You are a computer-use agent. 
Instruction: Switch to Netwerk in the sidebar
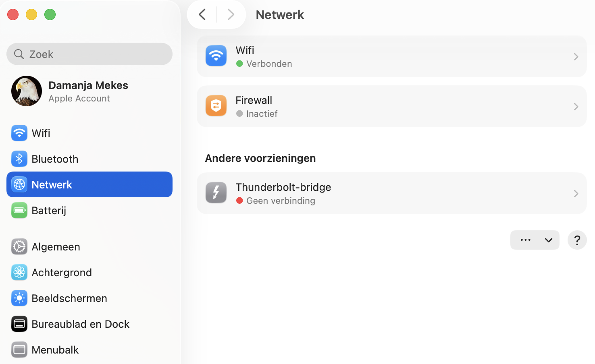(52, 184)
